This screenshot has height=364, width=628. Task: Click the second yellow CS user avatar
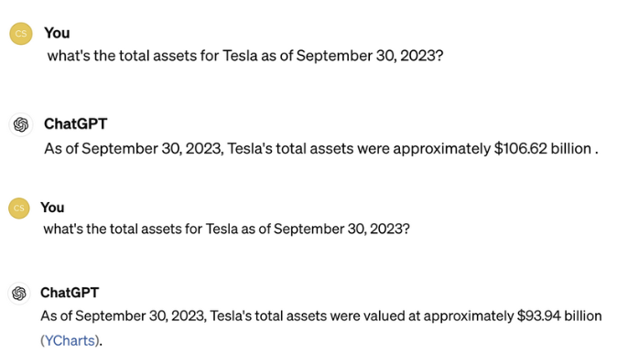pos(19,208)
